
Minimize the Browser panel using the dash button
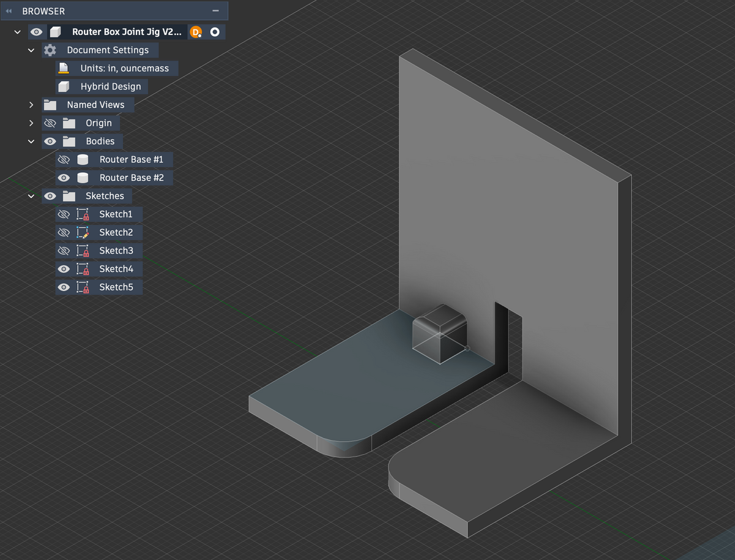tap(215, 11)
